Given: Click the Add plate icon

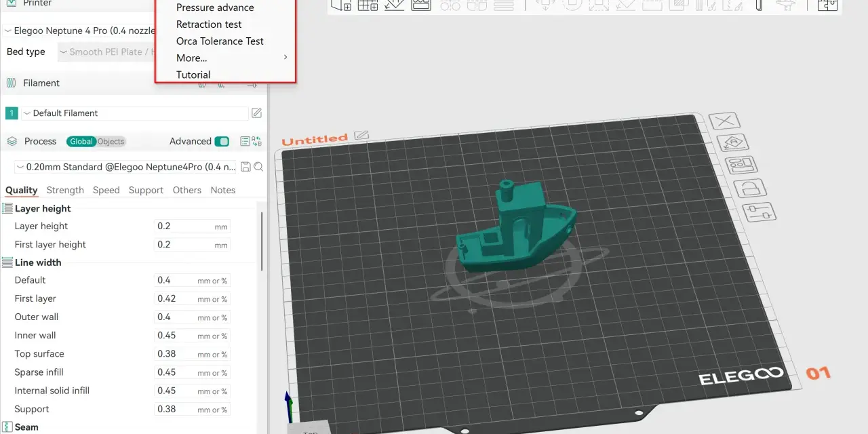Looking at the screenshot, I should coord(368,5).
